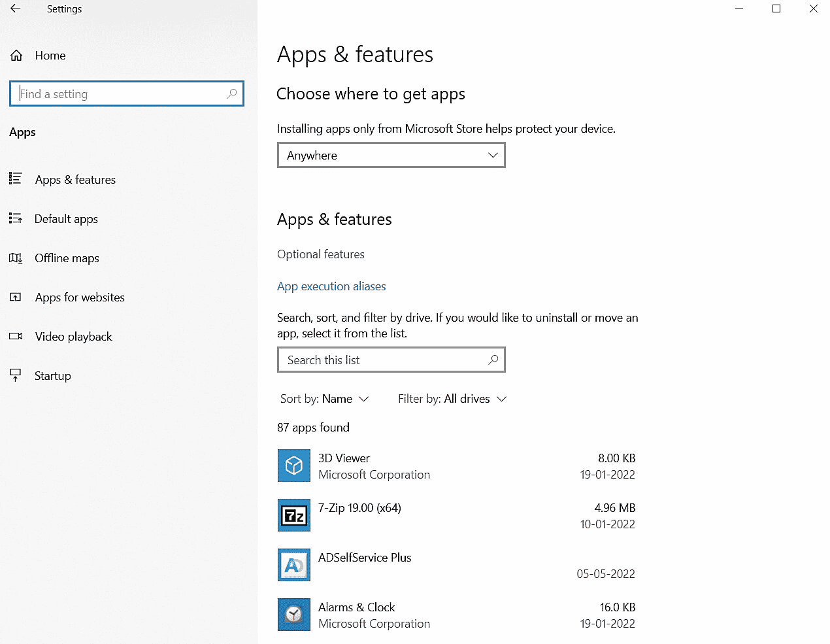This screenshot has height=644, width=830.
Task: Open Startup settings via its icon
Action: [16, 375]
